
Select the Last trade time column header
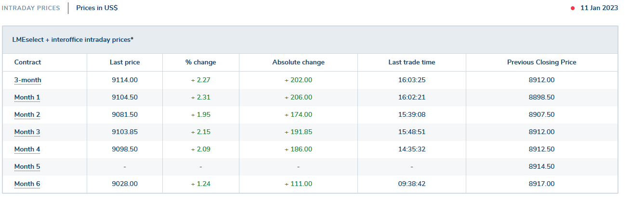tap(412, 62)
